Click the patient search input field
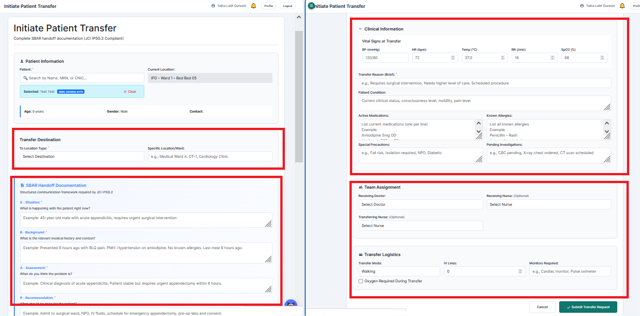Viewport: 644px width, 316px height. point(82,78)
